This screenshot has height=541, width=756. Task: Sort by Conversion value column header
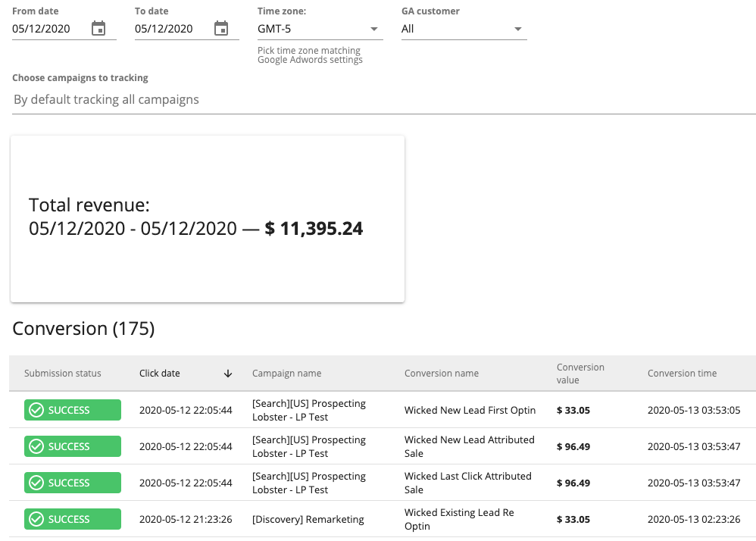click(x=580, y=374)
